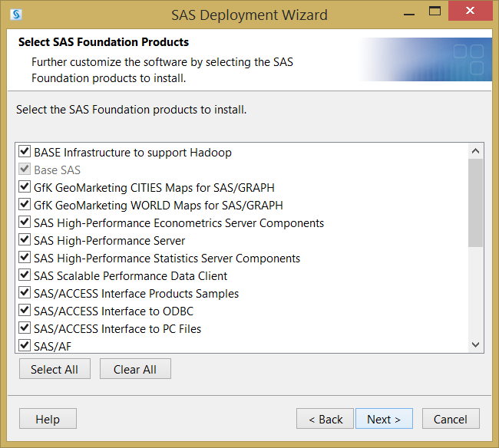Click the grayed Base SAS checkbox
This screenshot has height=448, width=499.
(25, 170)
